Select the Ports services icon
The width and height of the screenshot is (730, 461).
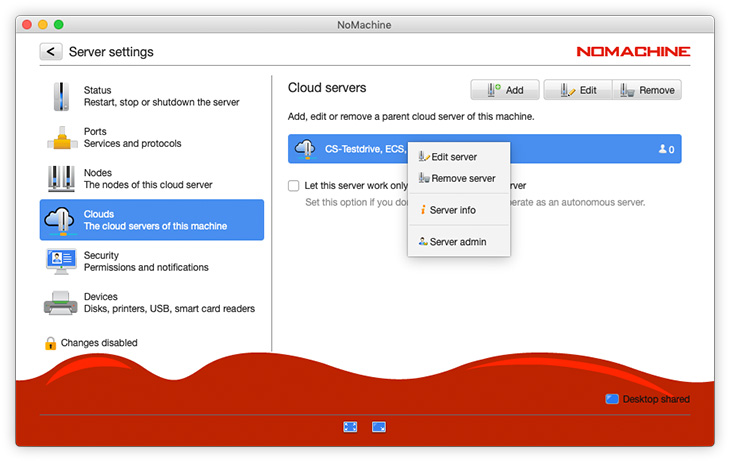click(62, 138)
